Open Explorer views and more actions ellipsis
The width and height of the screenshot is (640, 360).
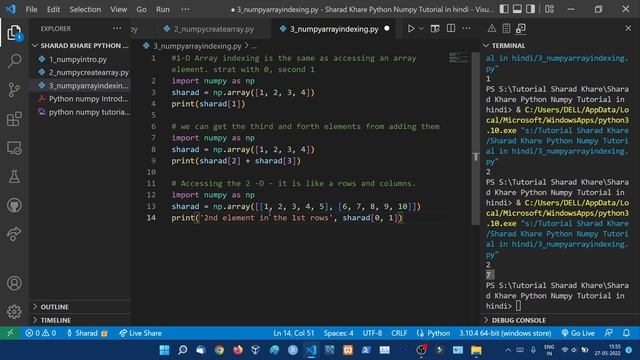coord(117,29)
